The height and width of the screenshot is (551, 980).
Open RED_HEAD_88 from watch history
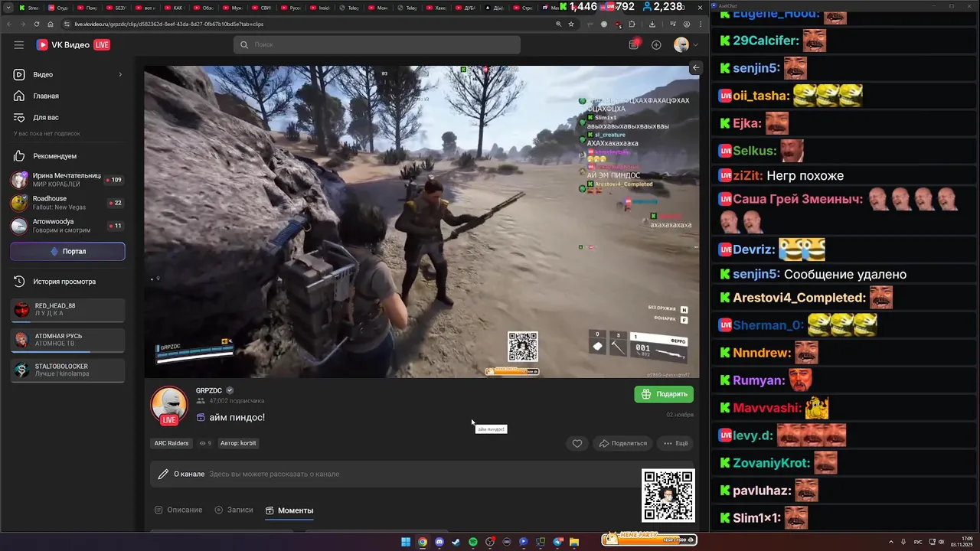(67, 309)
